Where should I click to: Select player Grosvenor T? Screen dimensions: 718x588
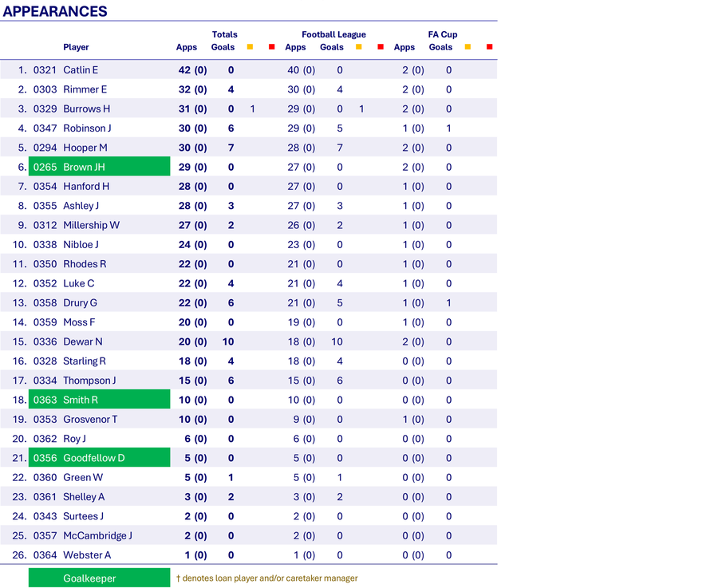tap(90, 419)
